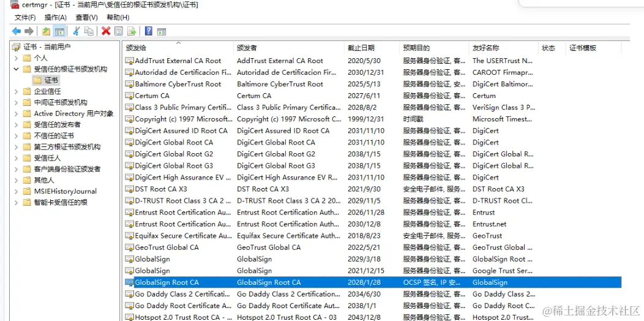The image size is (644, 321).
Task: Click certificate icon beside DST Root CA X3
Action: [x=129, y=189]
